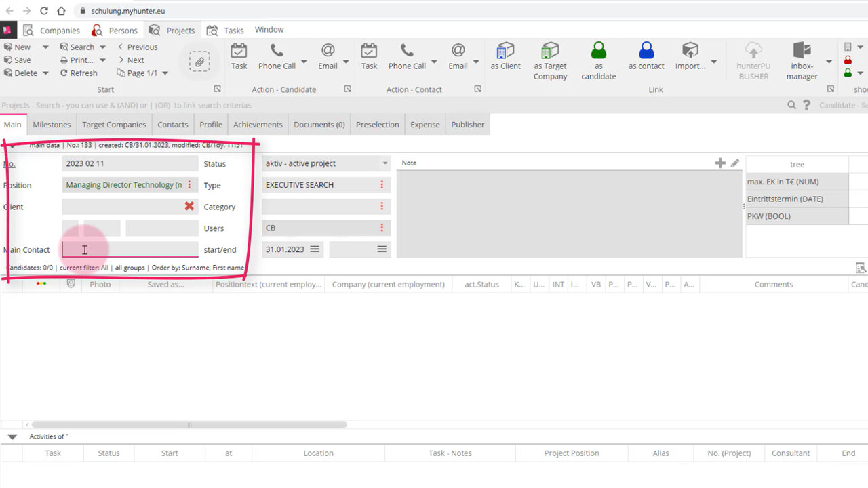Log a contact Phone Call
Screen dimensions: 868x488
[407, 56]
